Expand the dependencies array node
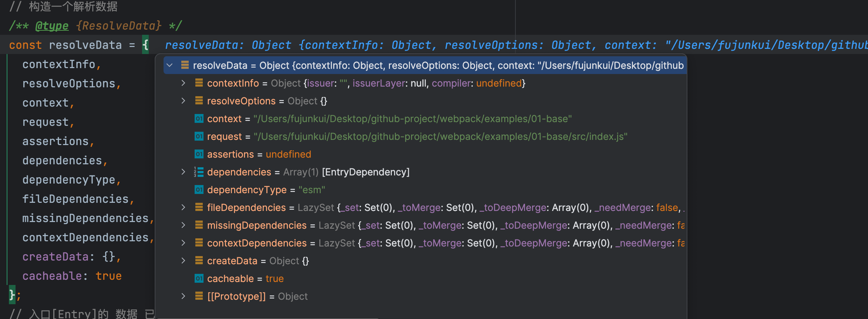 183,172
